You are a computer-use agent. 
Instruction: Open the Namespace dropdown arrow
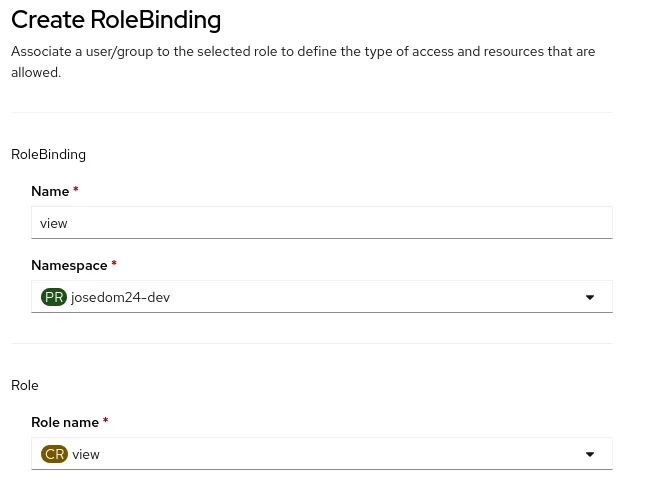tap(589, 297)
